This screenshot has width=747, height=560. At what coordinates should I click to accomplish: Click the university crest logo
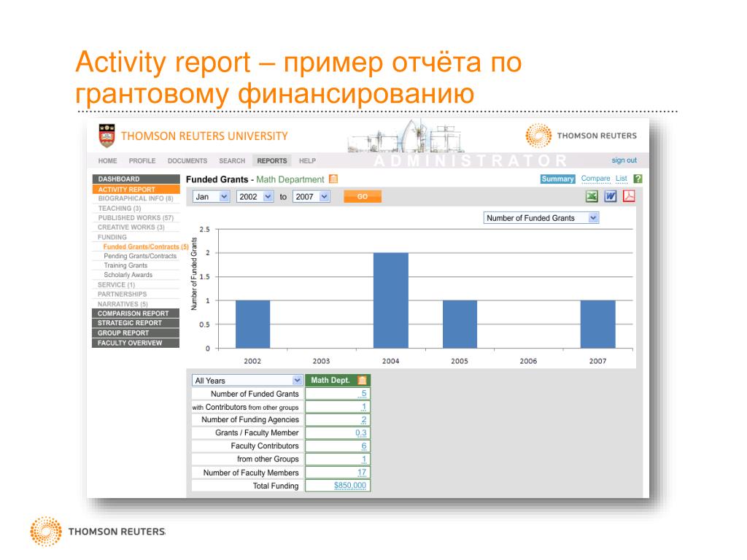click(x=107, y=136)
